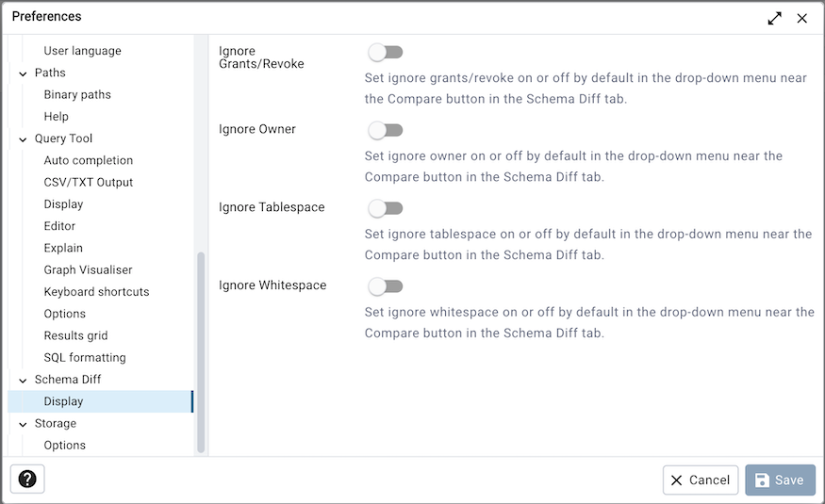Viewport: 825px width, 504px height.
Task: Toggle the Ignore Owner switch
Action: click(386, 130)
